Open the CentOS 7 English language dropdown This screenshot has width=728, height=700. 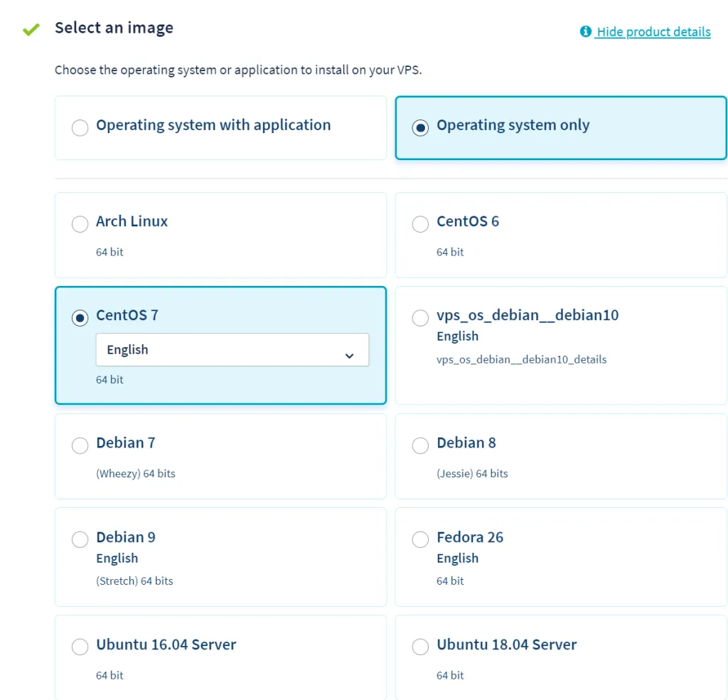tap(232, 350)
